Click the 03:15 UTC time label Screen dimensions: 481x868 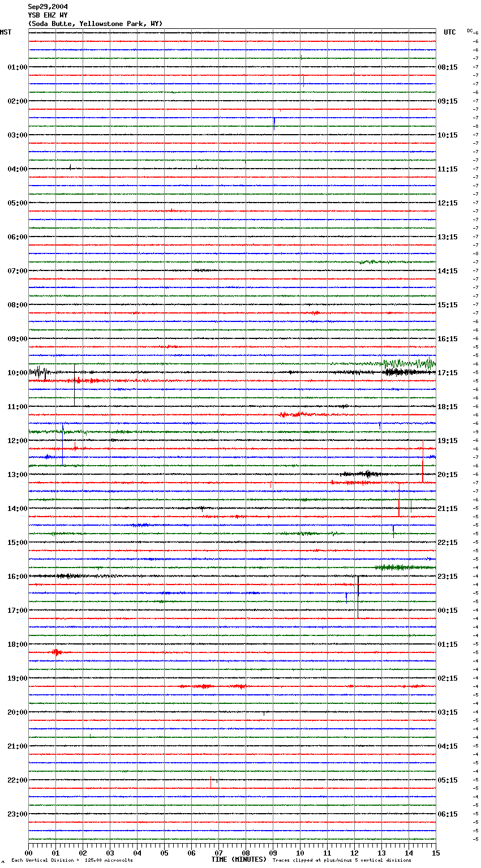pos(448,712)
